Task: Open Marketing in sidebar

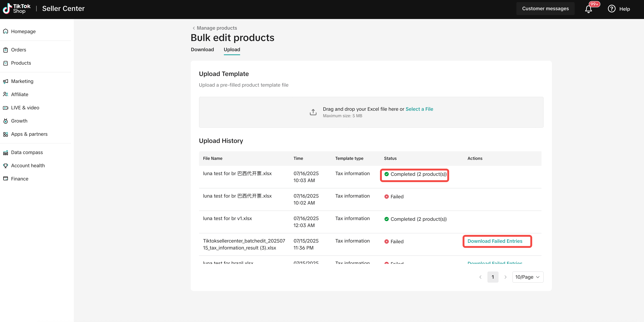Action: tap(22, 81)
